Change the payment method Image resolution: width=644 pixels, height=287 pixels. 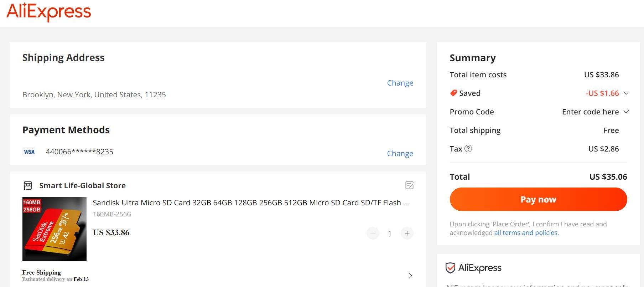400,154
